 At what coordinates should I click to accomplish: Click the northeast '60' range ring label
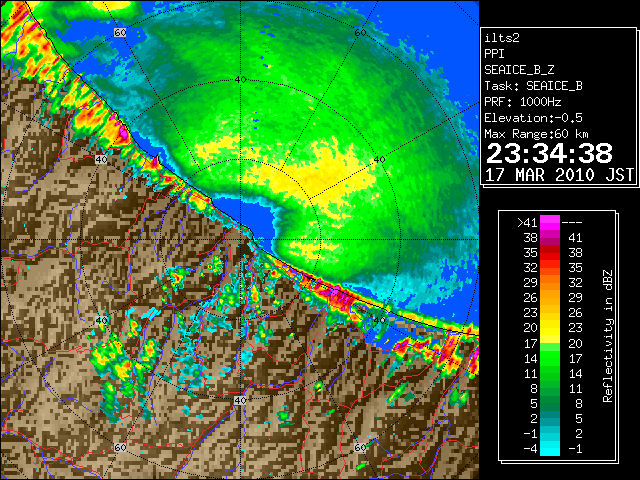[x=360, y=32]
